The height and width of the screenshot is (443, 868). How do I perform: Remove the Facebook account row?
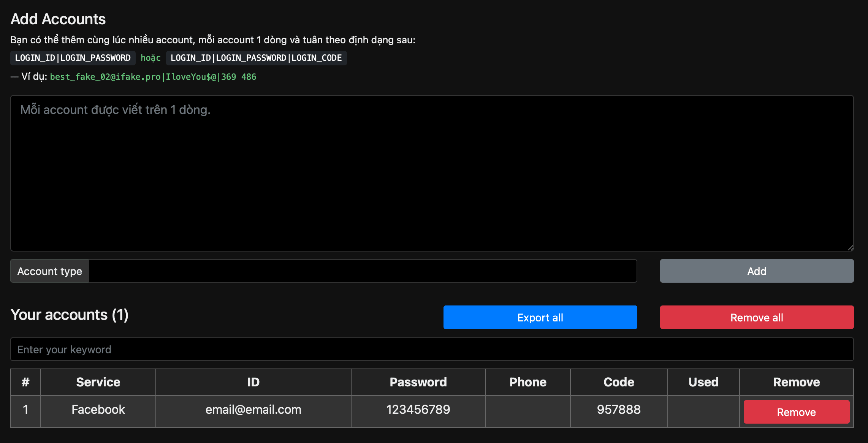[x=796, y=412]
